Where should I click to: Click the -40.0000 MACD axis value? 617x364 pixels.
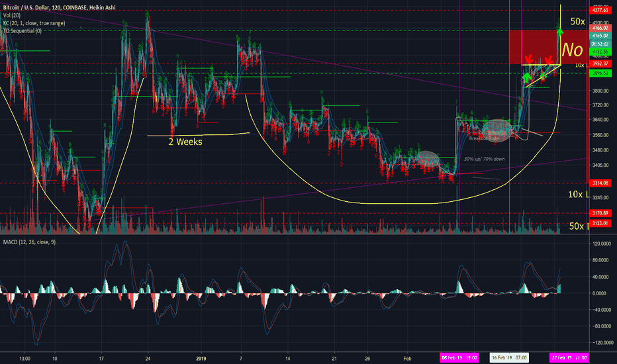pyautogui.click(x=602, y=310)
